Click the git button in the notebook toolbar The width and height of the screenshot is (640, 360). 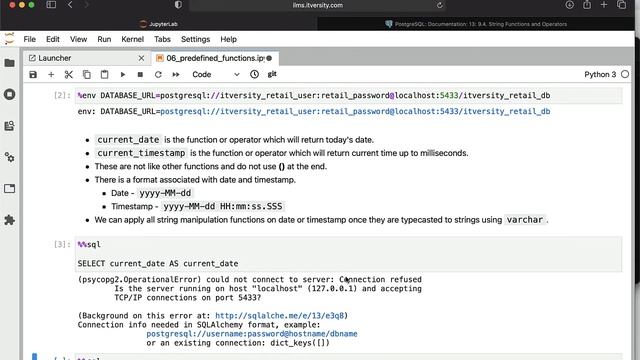[272, 74]
